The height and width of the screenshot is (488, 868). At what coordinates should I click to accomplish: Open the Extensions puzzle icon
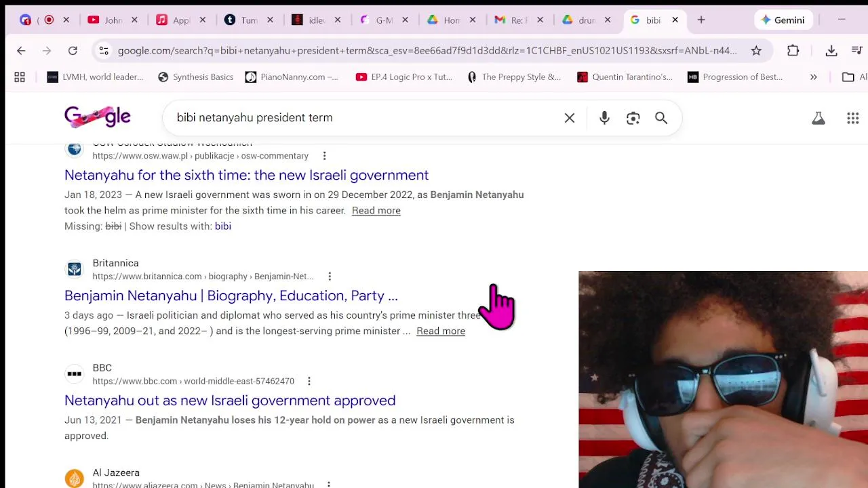coord(793,50)
